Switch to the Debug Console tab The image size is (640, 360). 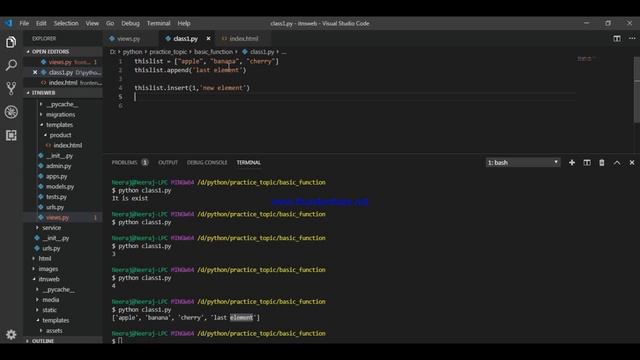coord(207,162)
